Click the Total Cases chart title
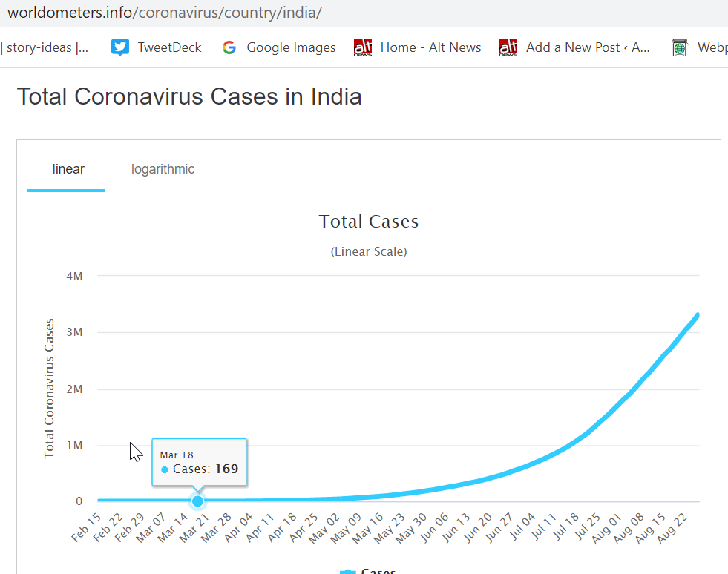 click(x=369, y=221)
